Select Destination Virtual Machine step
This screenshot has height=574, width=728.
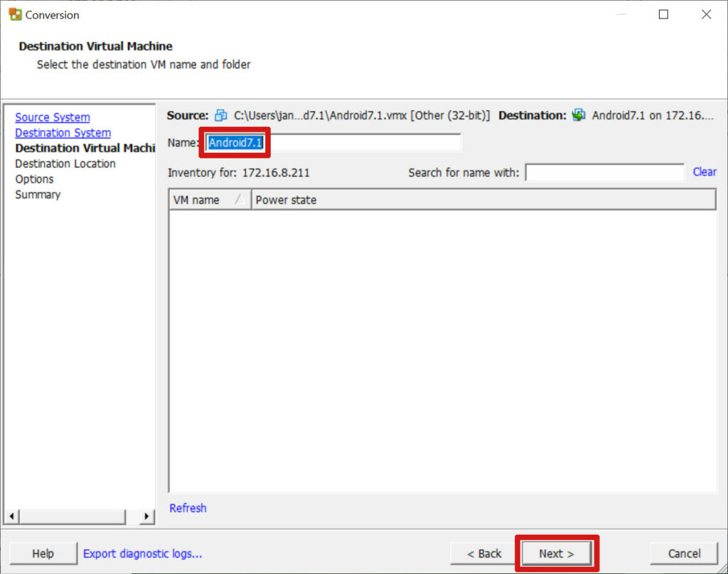[x=85, y=148]
